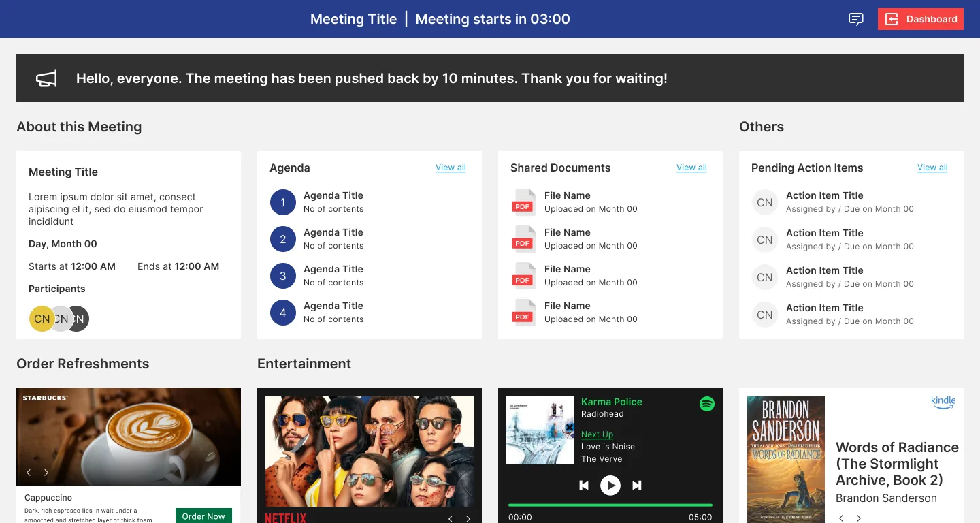Click the megaphone announcement icon
The height and width of the screenshot is (523, 980).
point(46,79)
